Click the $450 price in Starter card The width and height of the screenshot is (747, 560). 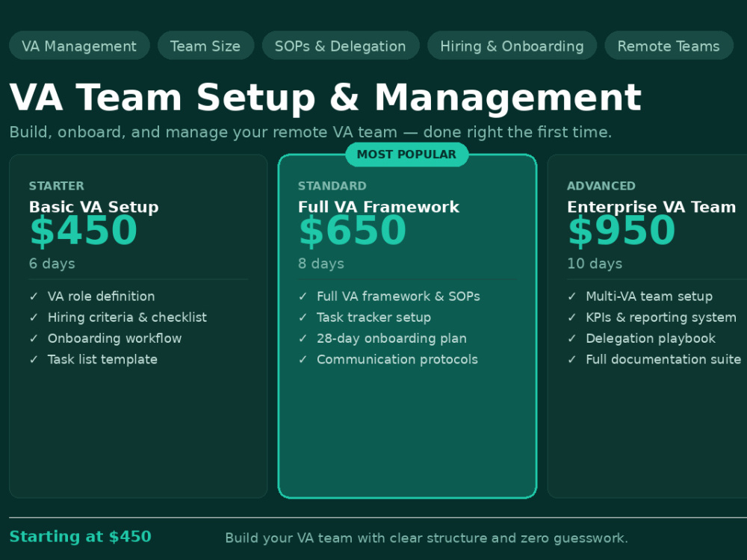pos(84,231)
